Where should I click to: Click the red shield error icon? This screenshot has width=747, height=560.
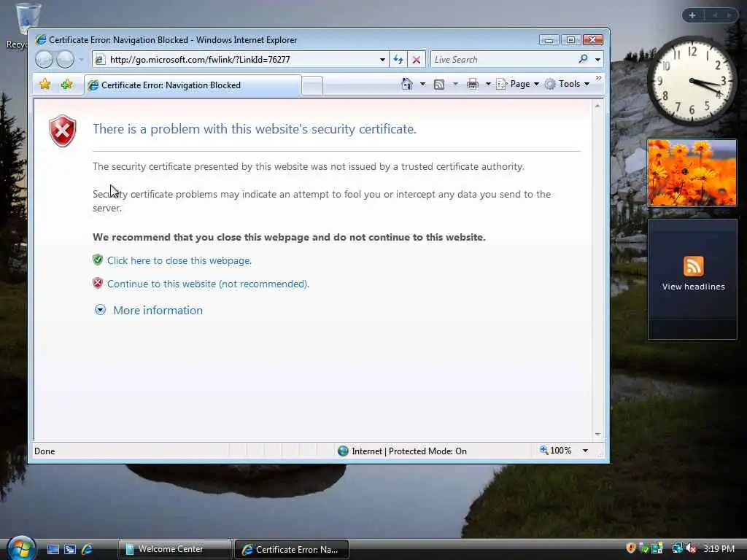coord(63,131)
